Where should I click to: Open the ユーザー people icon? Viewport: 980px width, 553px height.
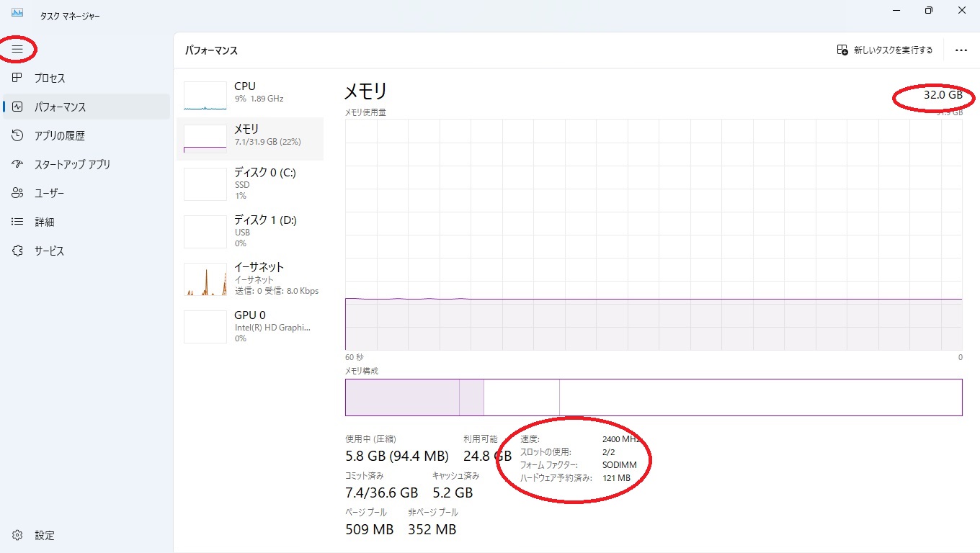18,193
